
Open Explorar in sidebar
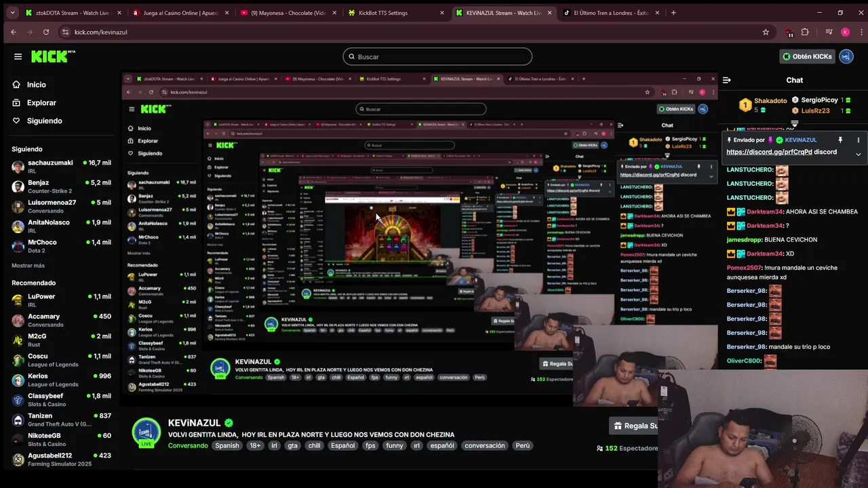pos(41,103)
